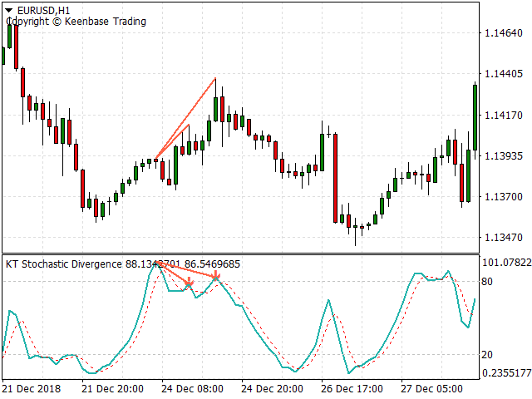
Task: Click the second red divergence arrow on stochastic
Action: click(x=216, y=275)
